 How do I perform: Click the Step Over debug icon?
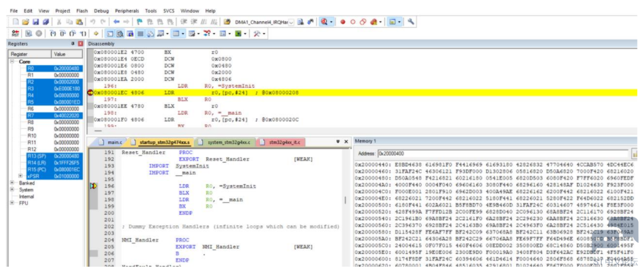pos(61,34)
